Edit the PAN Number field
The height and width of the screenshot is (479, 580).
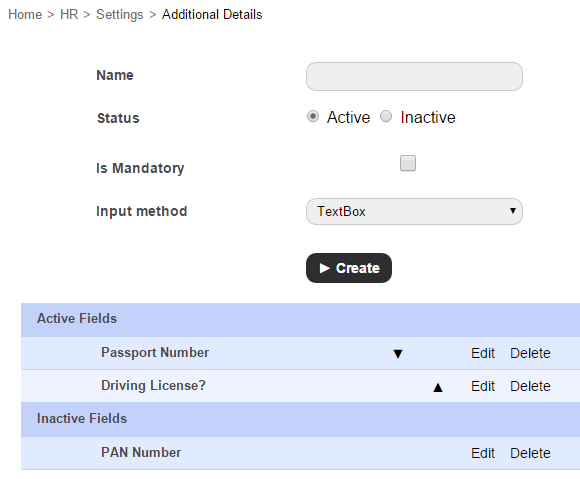[483, 453]
